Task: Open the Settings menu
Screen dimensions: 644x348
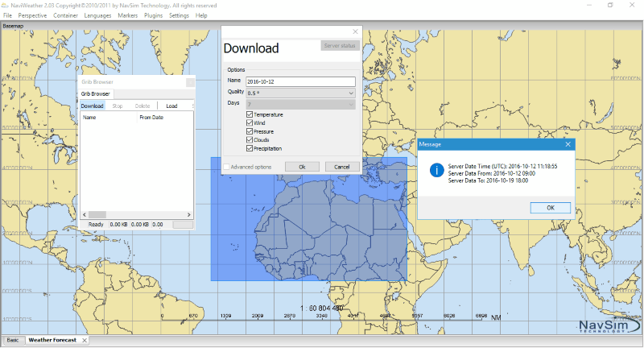Action: (x=179, y=15)
